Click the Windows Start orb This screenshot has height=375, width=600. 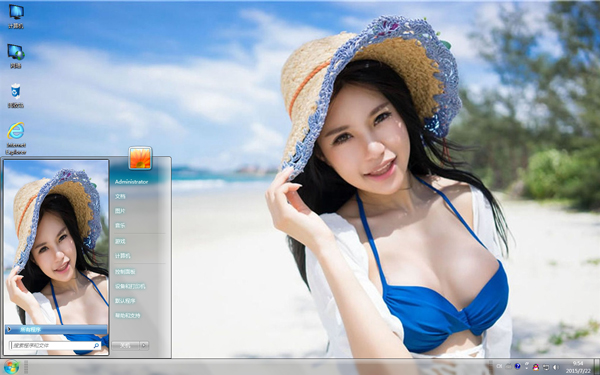point(11,367)
